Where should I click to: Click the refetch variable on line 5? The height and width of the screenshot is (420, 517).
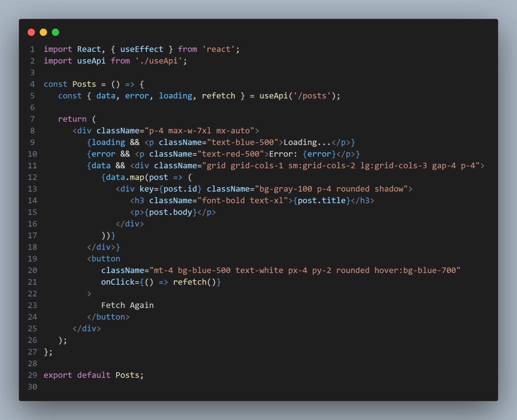[218, 96]
